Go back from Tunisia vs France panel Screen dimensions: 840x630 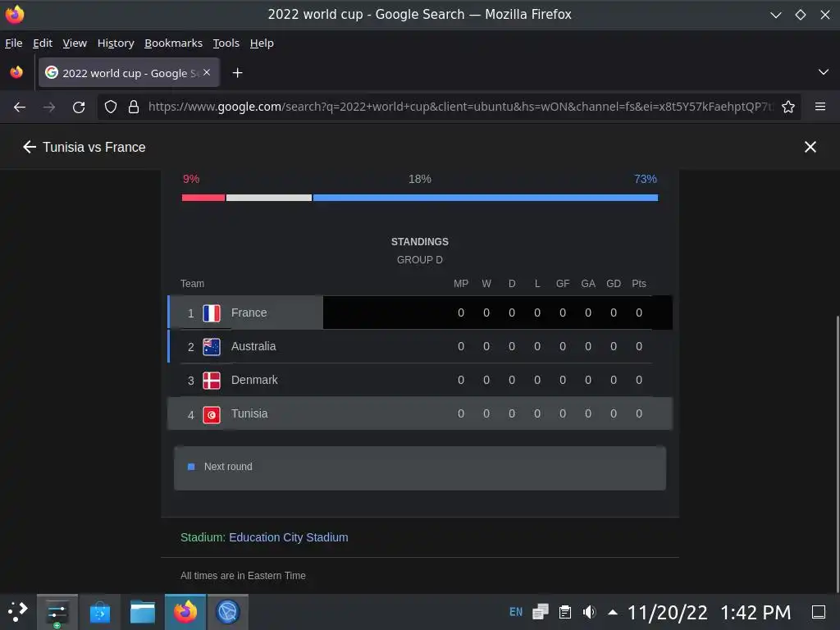click(x=30, y=147)
